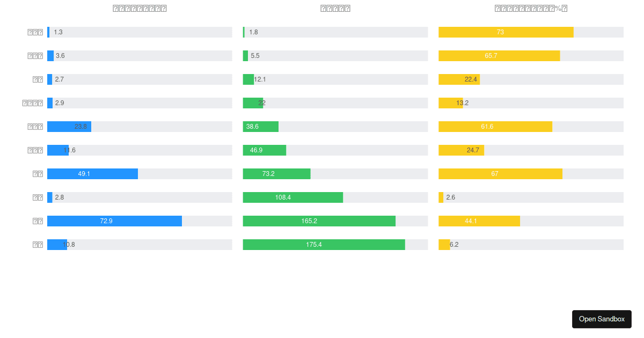This screenshot has width=644, height=338.
Task: Click the 2.6 value in yellow chart
Action: 450,197
